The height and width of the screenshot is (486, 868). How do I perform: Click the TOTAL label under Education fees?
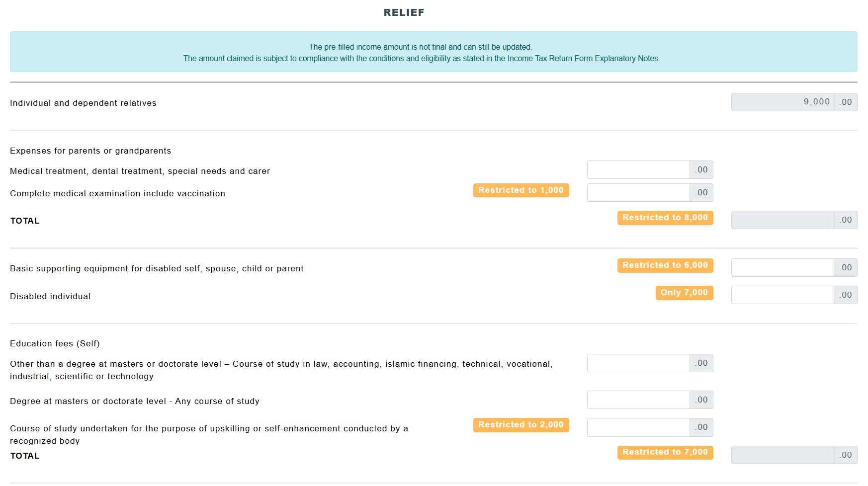(25, 456)
